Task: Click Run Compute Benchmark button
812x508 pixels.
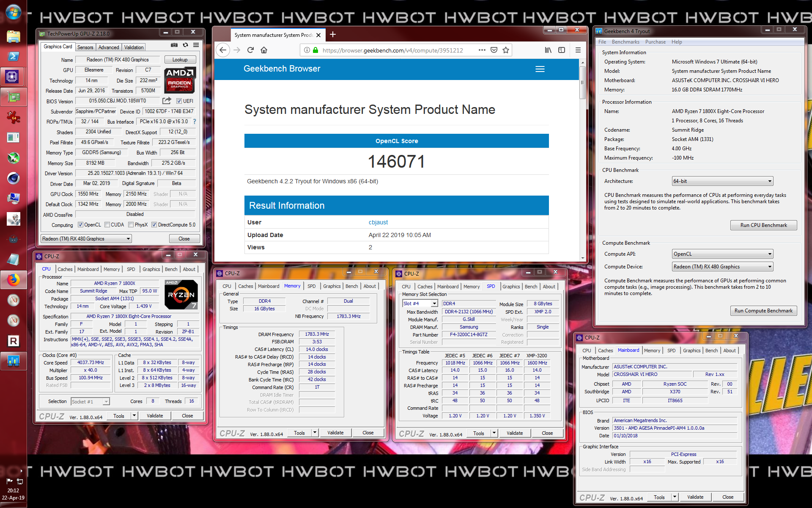Action: click(x=763, y=311)
